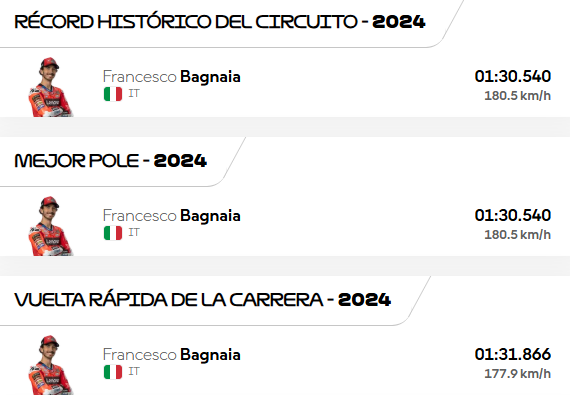Image resolution: width=570 pixels, height=395 pixels.
Task: Open Francesco Bagnaia link in Mejor Pole
Action: pyautogui.click(x=172, y=216)
